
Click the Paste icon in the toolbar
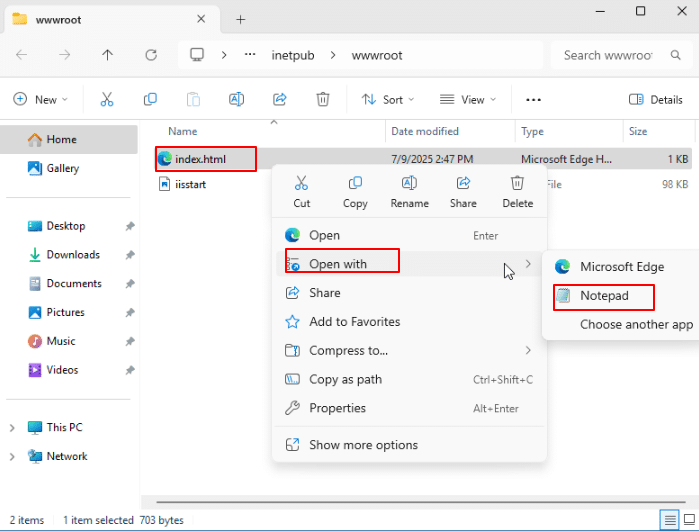[x=193, y=99]
